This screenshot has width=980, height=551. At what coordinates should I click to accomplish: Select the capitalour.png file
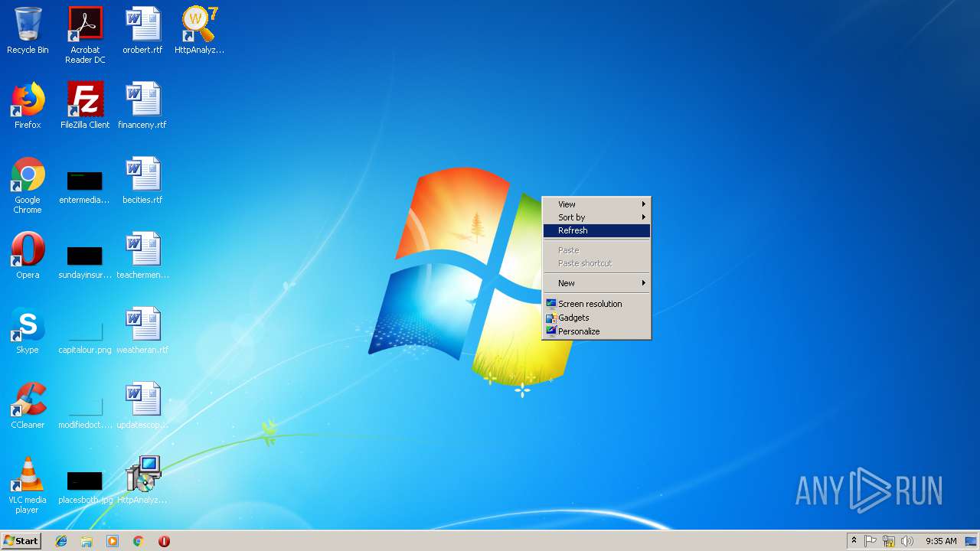point(85,337)
